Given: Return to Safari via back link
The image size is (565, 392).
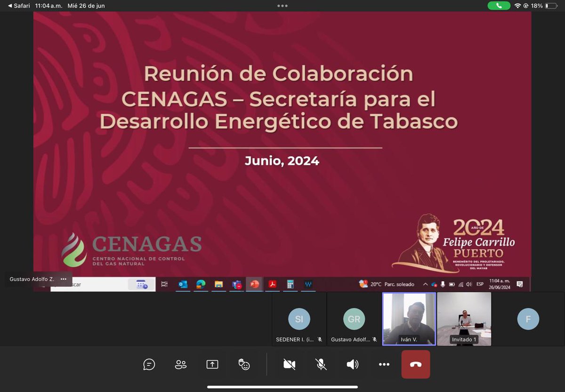Looking at the screenshot, I should tap(19, 6).
